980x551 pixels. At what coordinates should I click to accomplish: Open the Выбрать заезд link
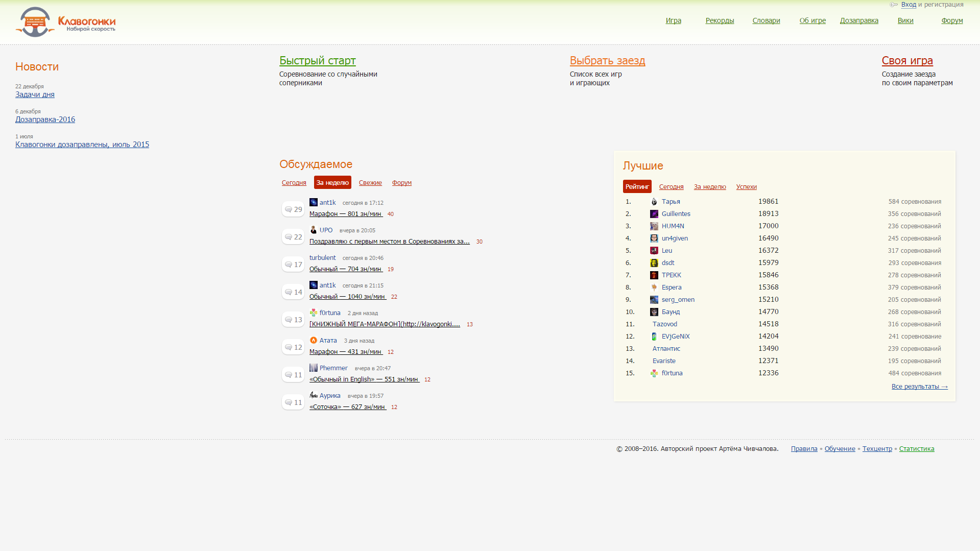(607, 60)
